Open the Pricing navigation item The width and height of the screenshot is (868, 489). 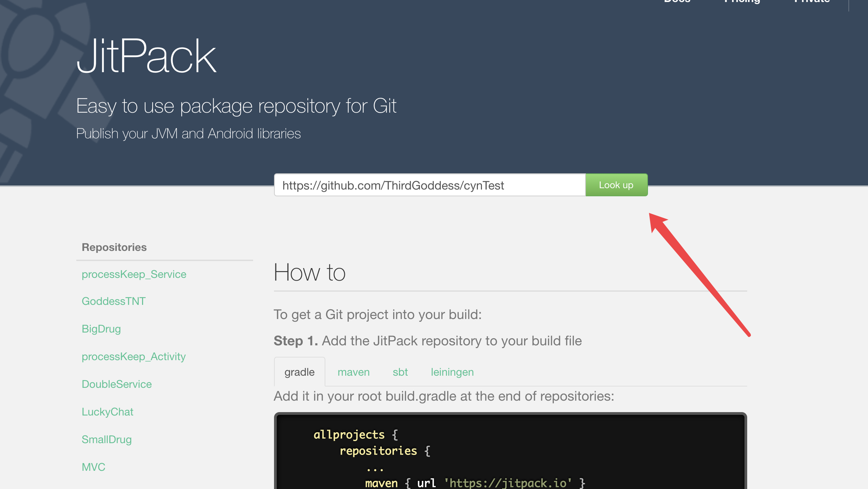742,2
